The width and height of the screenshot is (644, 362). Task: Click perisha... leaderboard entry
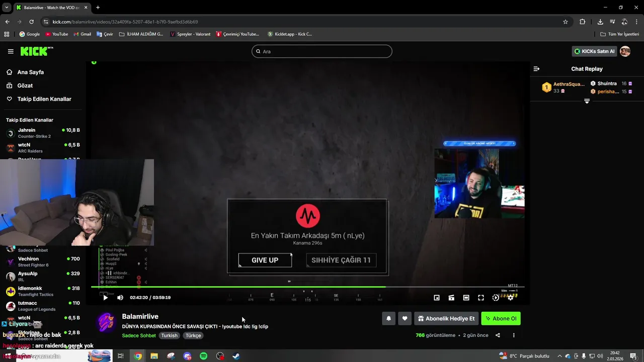click(611, 92)
